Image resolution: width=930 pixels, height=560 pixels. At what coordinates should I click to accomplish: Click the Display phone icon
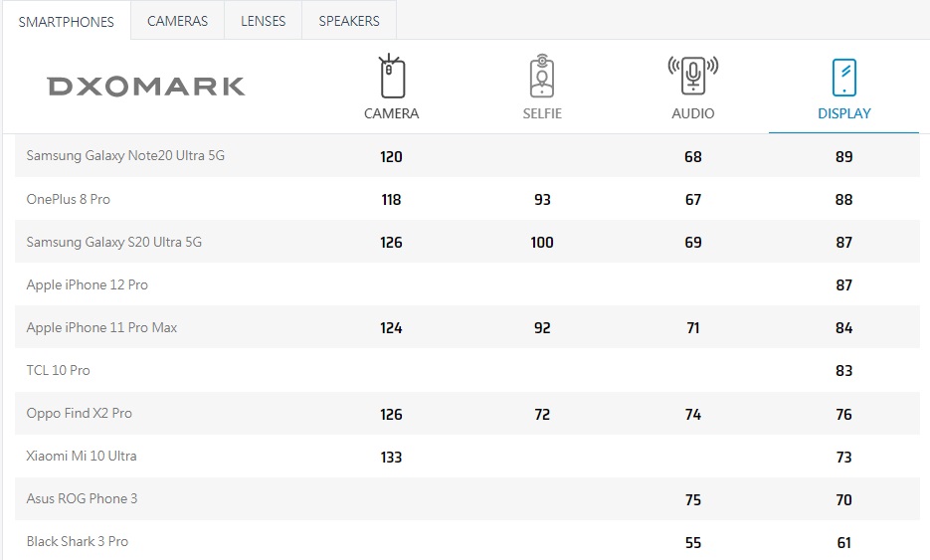coord(843,77)
